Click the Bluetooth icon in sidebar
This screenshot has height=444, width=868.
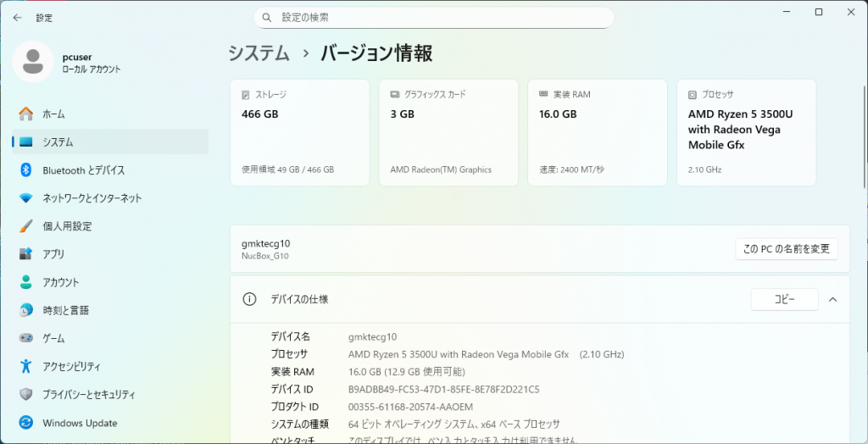[25, 170]
